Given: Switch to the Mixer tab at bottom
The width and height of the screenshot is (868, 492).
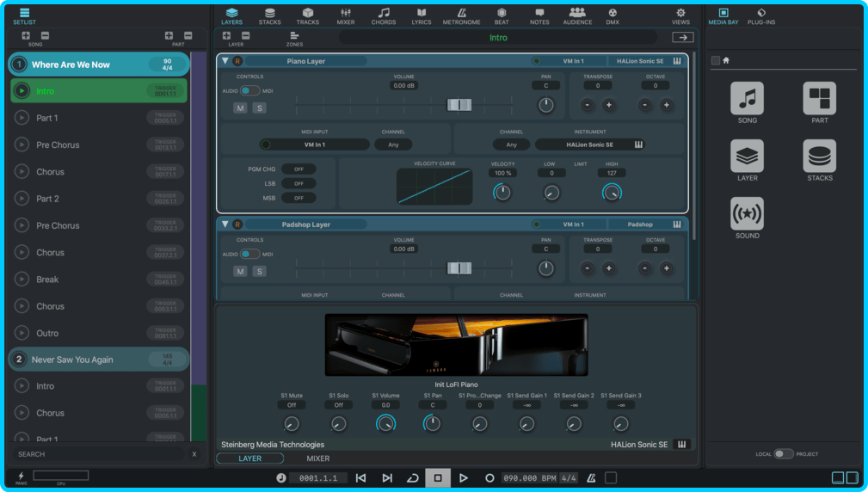Looking at the screenshot, I should 318,458.
